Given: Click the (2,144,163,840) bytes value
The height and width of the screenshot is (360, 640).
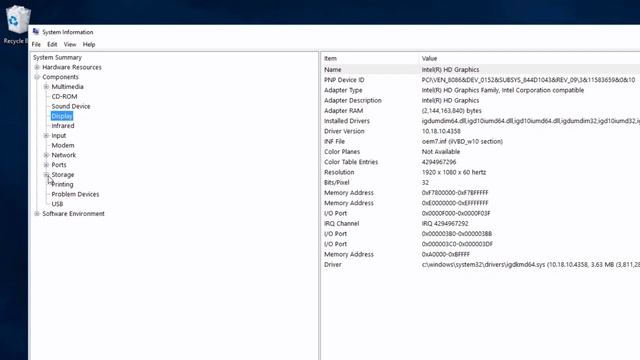Looking at the screenshot, I should point(452,111).
